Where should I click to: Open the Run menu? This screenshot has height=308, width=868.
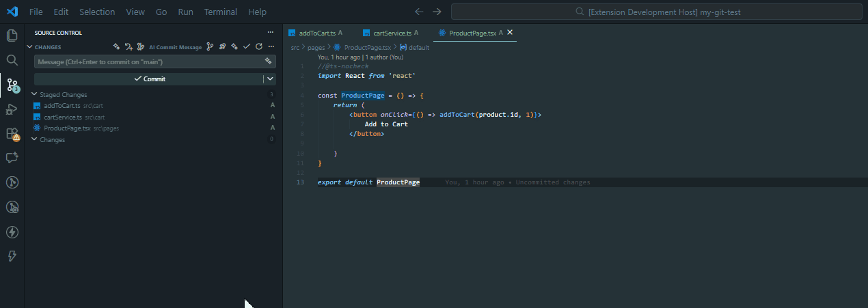tap(185, 12)
